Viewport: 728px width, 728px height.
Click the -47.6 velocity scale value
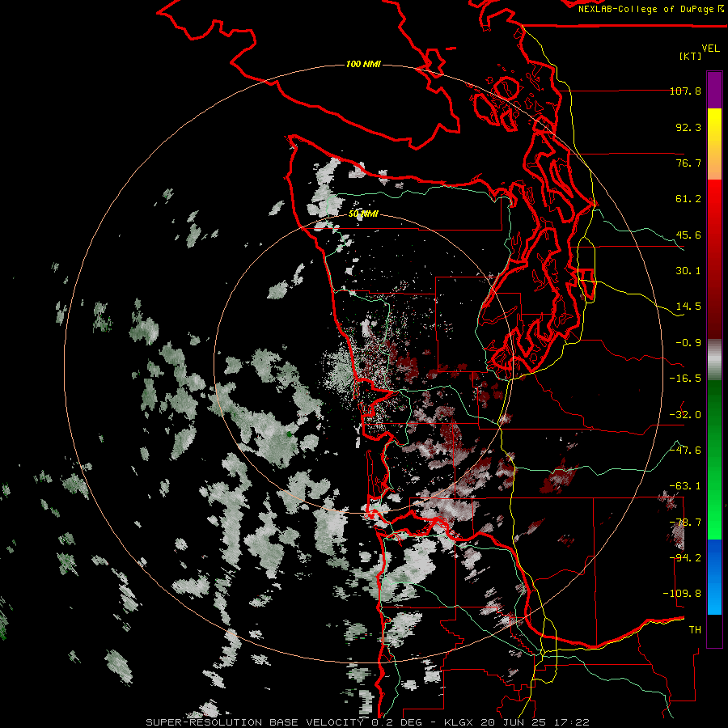click(685, 451)
